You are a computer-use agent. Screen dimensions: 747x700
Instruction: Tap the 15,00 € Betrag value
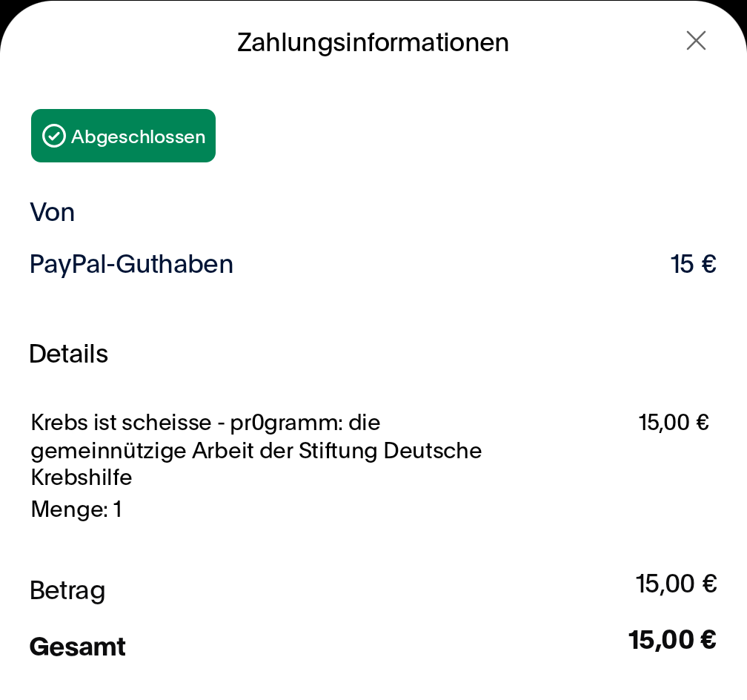(x=676, y=584)
